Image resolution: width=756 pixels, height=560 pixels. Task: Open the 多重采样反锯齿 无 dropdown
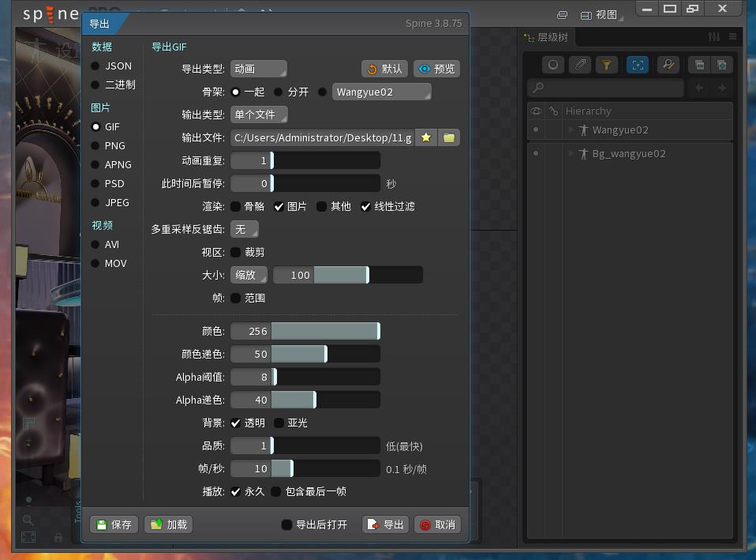[x=245, y=229]
